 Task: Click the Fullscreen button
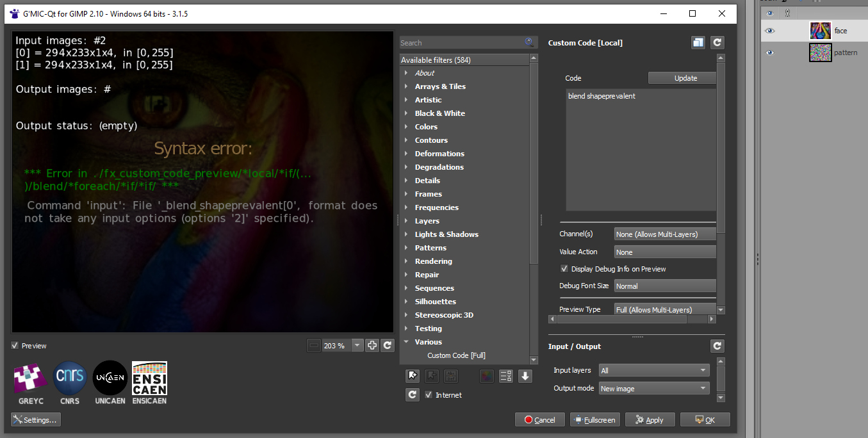[594, 420]
